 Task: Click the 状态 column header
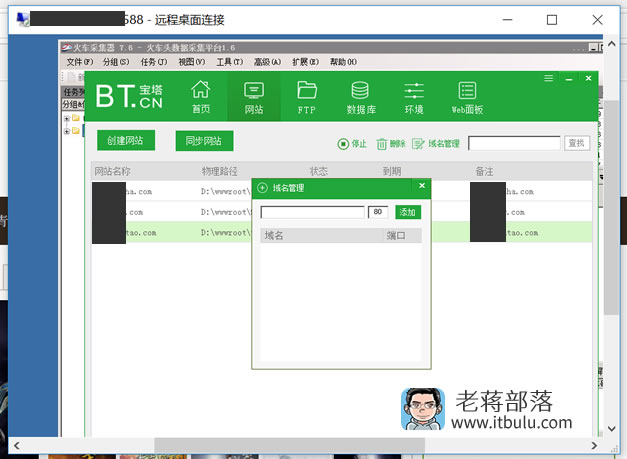click(319, 172)
